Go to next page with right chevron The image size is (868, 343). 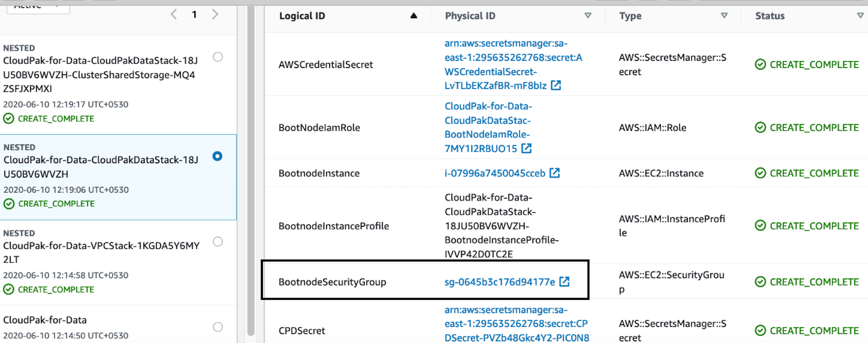pyautogui.click(x=215, y=14)
